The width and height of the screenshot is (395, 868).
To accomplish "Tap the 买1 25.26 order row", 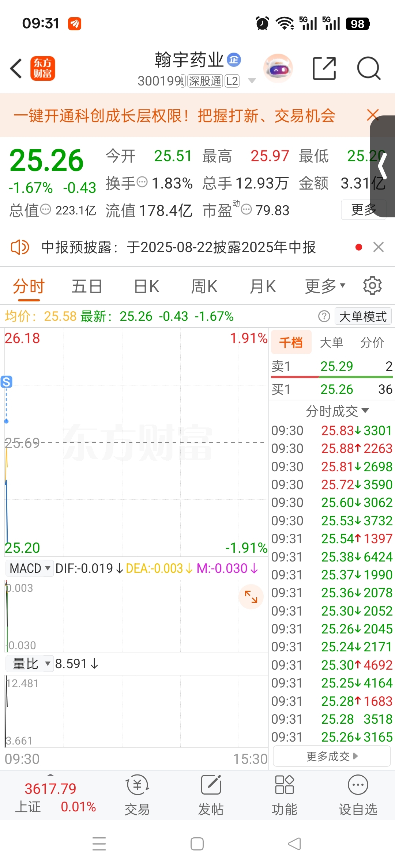I will point(332,389).
